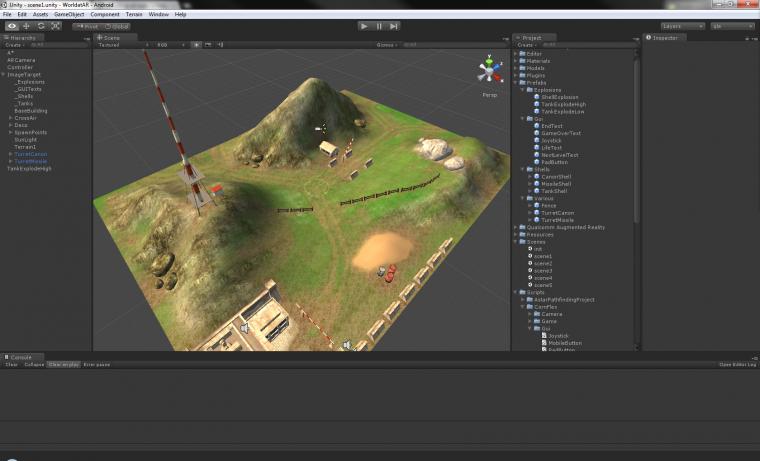
Task: Click the Step frame button
Action: pyautogui.click(x=394, y=26)
